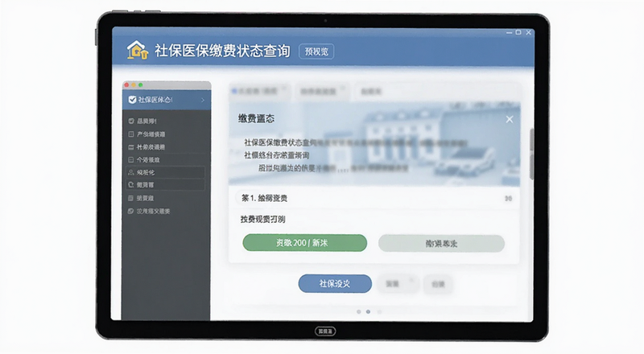Click the last small grey button at bottom

coord(438,284)
